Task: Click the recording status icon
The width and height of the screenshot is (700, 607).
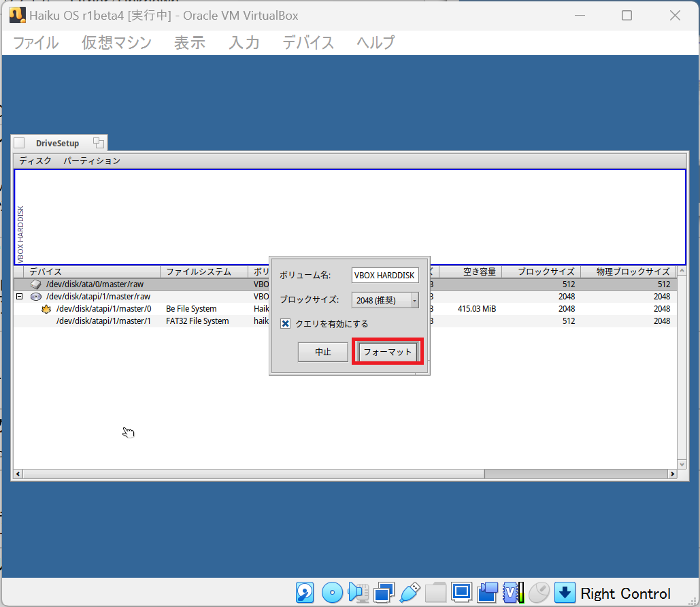Action: (x=488, y=593)
